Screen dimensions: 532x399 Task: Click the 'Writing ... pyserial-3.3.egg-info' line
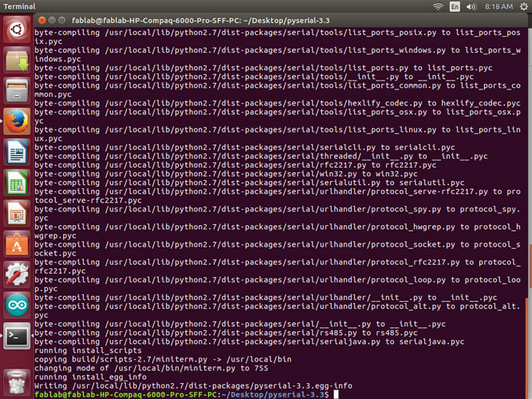click(193, 385)
